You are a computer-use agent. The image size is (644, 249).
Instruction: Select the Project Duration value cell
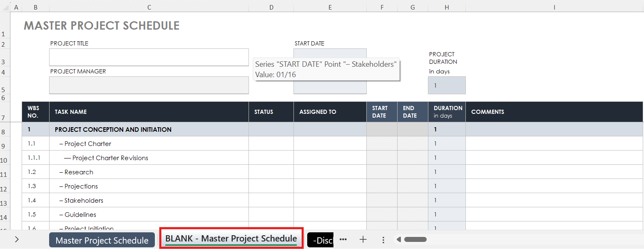point(447,86)
